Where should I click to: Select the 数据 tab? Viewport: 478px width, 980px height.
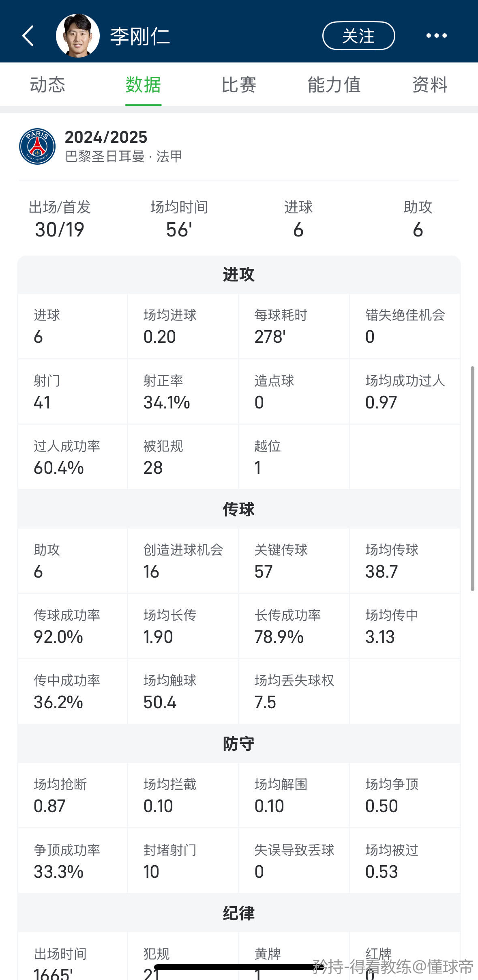[x=143, y=85]
